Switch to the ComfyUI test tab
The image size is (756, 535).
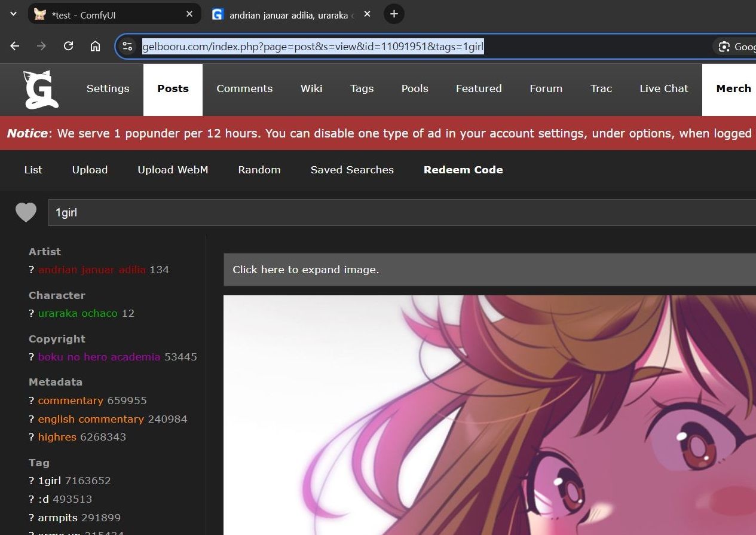114,14
